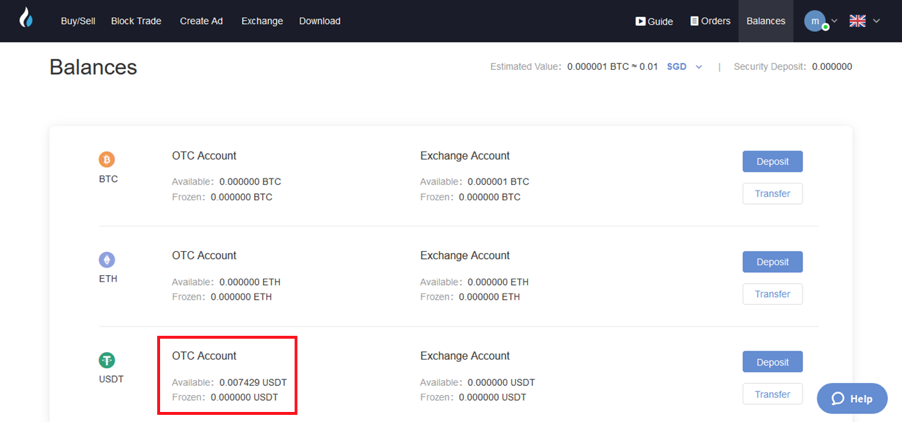Screen dimensions: 902x422
Task: Click Deposit for BTC
Action: click(773, 162)
